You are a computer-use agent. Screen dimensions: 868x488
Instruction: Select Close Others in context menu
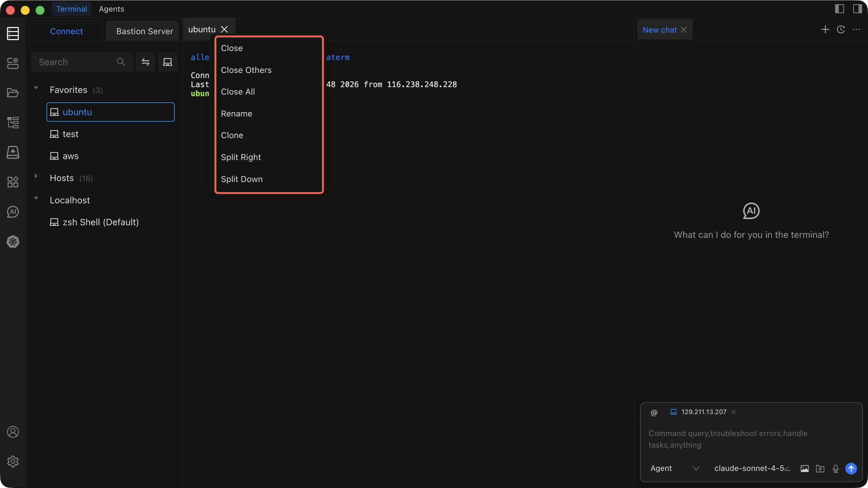tap(246, 70)
